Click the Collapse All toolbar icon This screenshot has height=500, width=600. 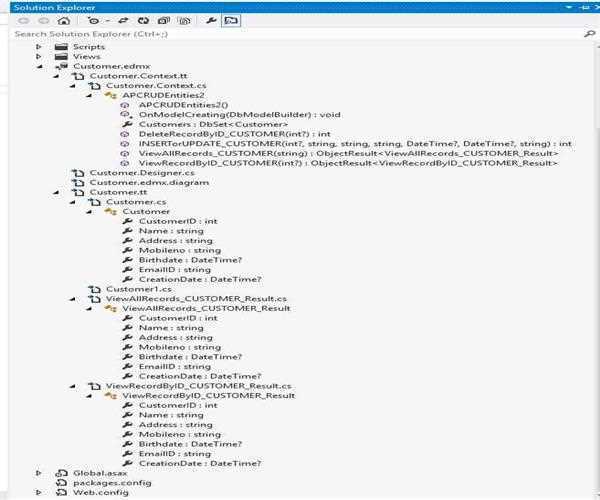164,19
